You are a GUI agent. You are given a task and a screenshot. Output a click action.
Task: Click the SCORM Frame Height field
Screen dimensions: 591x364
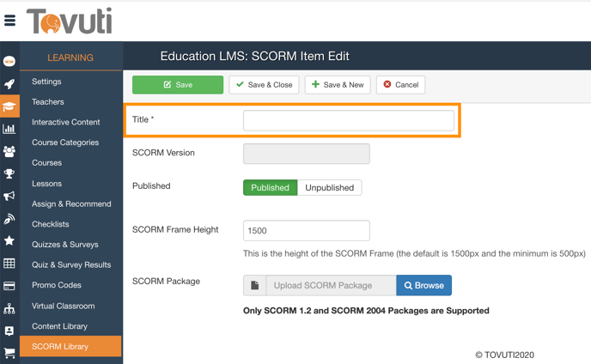click(307, 231)
